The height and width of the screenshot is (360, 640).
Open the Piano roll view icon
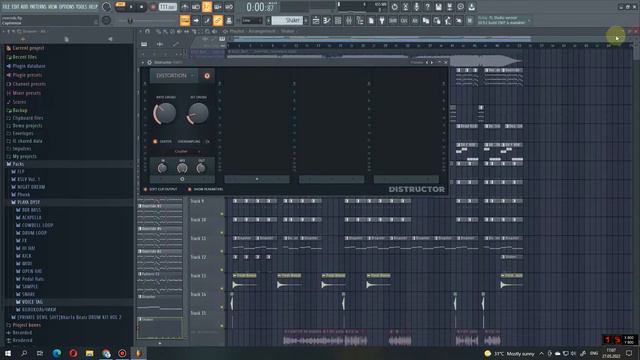point(327,20)
